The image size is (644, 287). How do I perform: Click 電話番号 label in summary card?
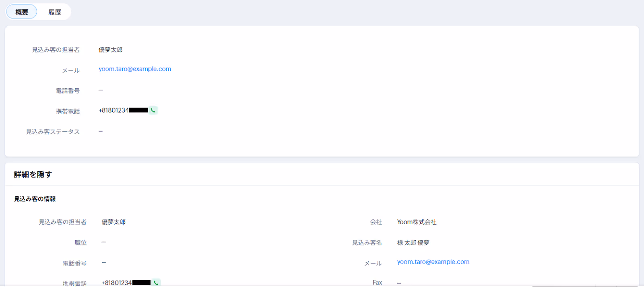click(x=68, y=91)
